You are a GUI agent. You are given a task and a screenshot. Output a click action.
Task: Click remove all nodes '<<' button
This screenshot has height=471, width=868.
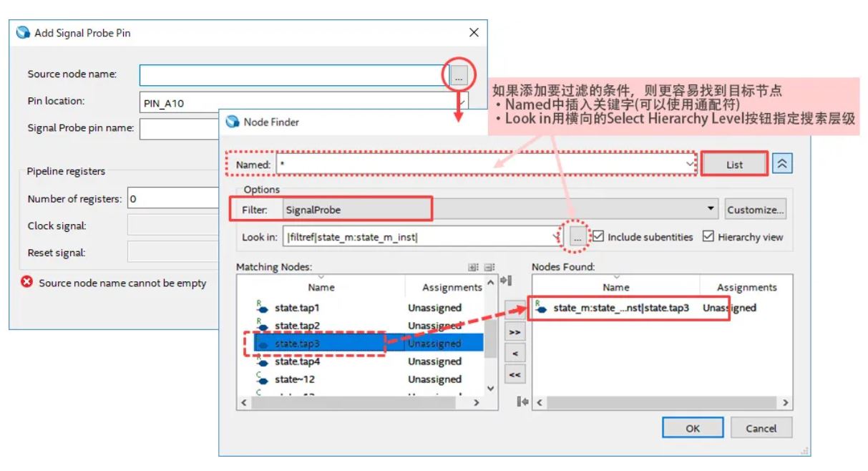(x=515, y=374)
